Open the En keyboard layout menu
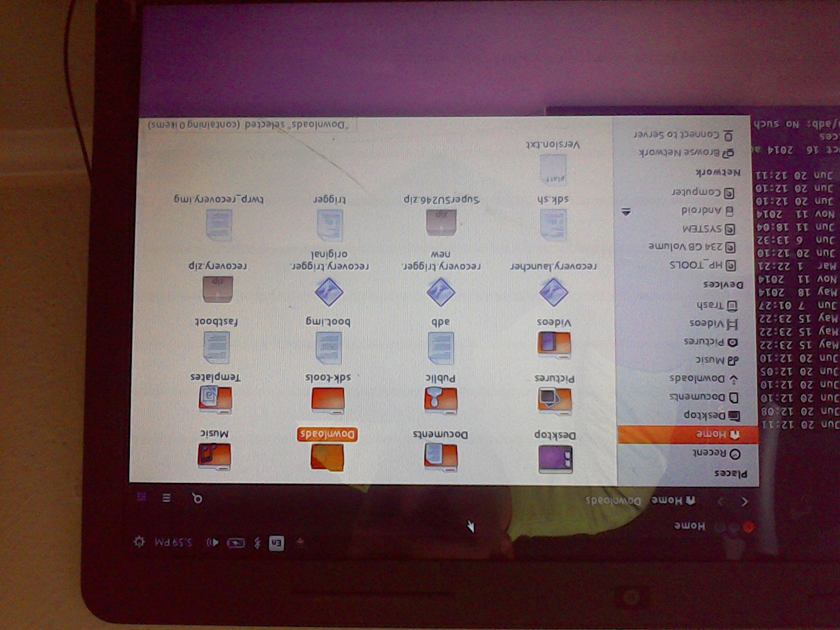This screenshot has width=840, height=630. point(277,543)
